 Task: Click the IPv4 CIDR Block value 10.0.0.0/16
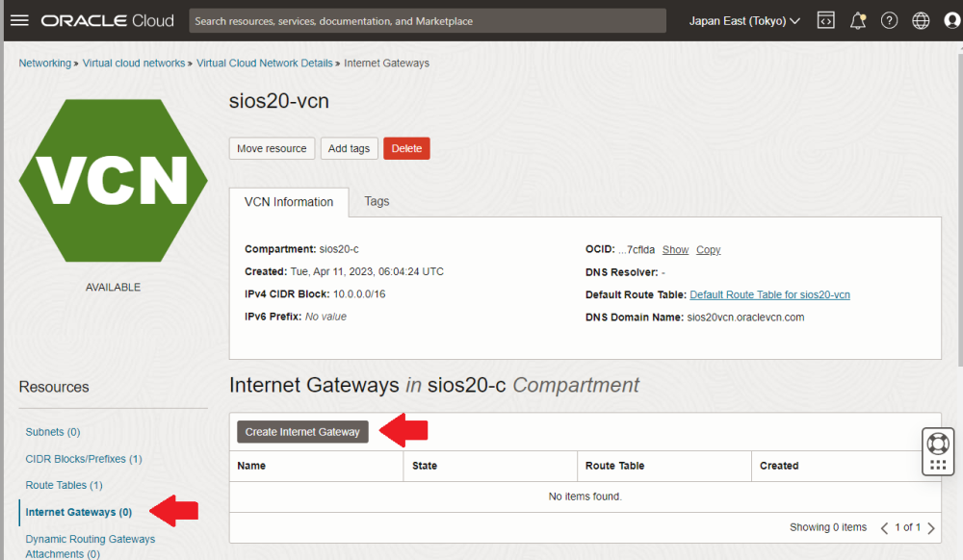(x=359, y=293)
